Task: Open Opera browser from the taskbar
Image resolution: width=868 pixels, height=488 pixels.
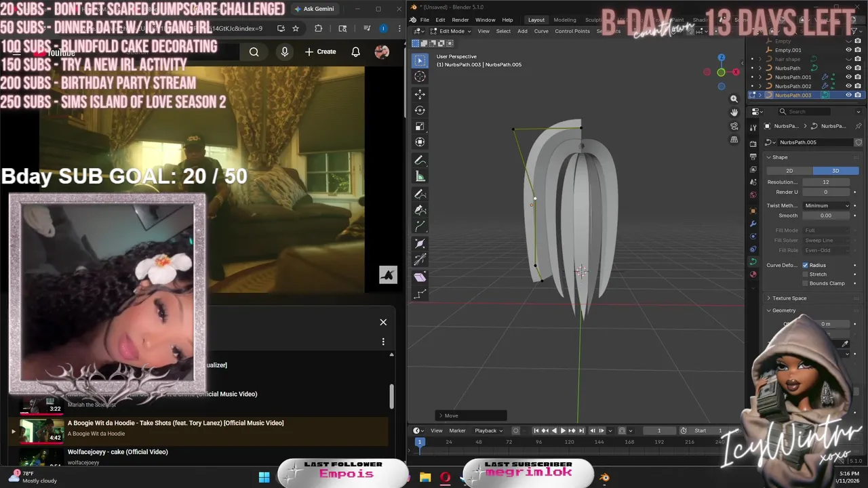Action: pyautogui.click(x=445, y=477)
